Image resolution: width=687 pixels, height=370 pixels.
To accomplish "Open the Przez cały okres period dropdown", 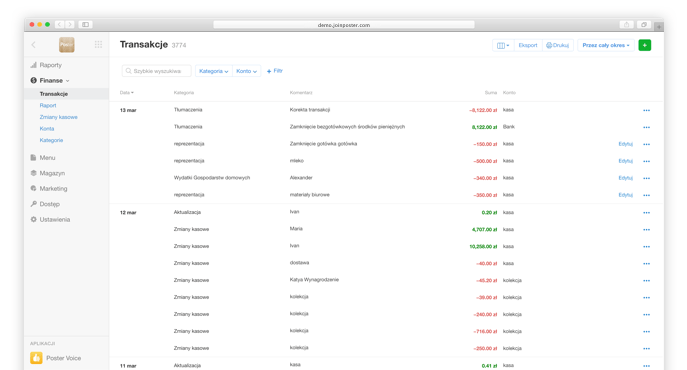I will 606,45.
